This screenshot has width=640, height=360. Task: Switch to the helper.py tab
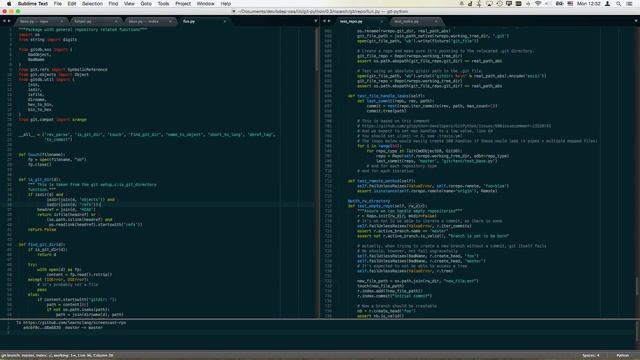pyautogui.click(x=95, y=21)
